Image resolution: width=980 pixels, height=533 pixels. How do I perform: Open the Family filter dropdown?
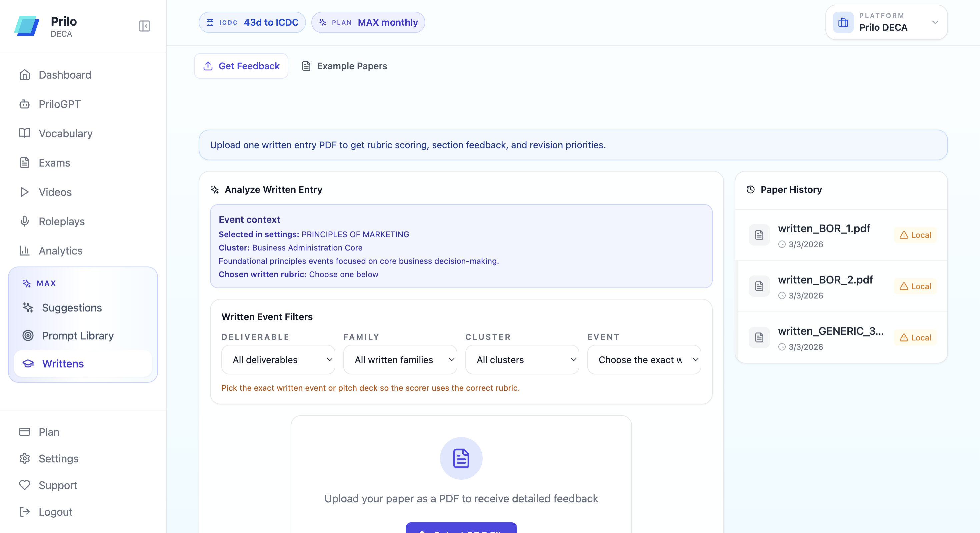(400, 360)
